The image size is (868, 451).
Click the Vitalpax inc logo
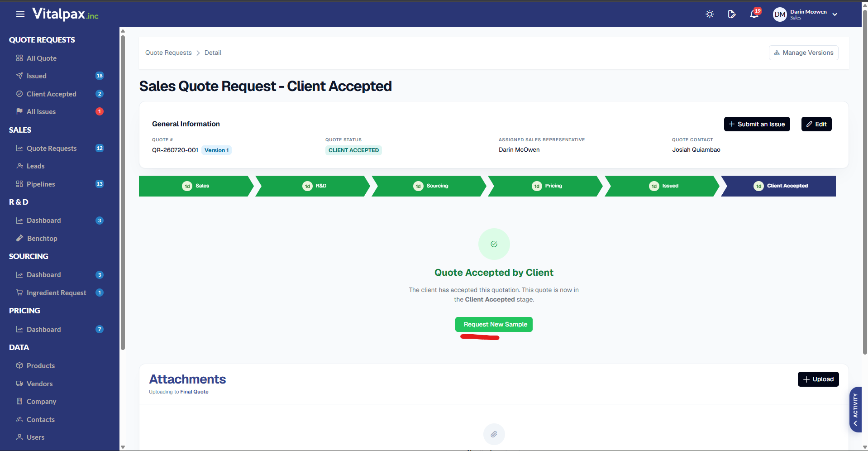click(x=65, y=14)
